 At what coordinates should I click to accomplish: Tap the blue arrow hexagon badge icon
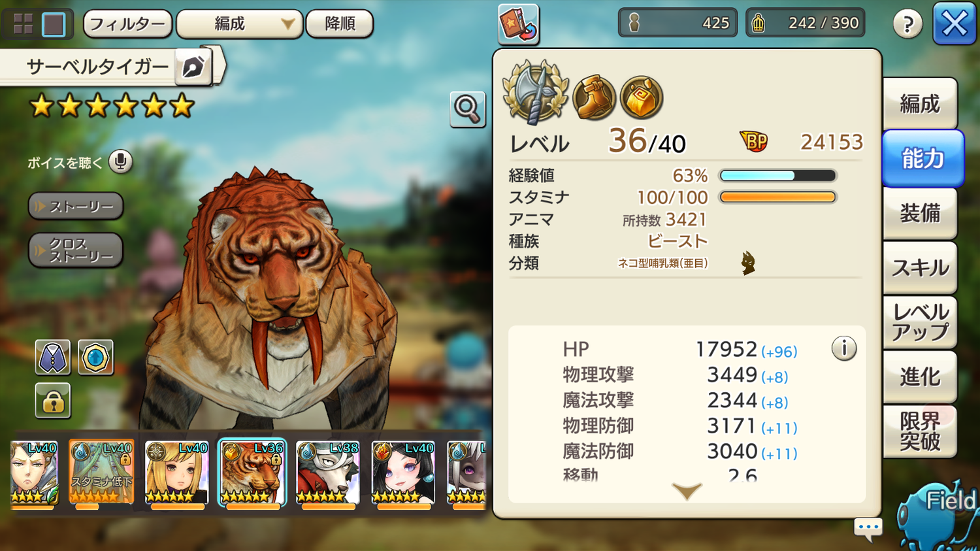click(x=95, y=358)
